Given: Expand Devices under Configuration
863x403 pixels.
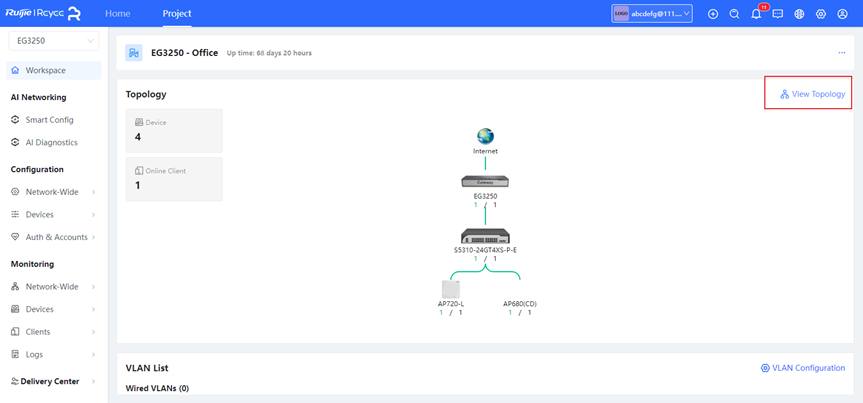Looking at the screenshot, I should coord(54,215).
